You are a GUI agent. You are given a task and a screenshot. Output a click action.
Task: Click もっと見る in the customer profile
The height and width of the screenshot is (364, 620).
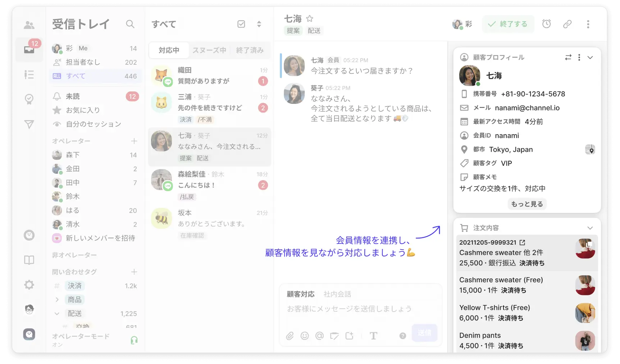coord(527,204)
